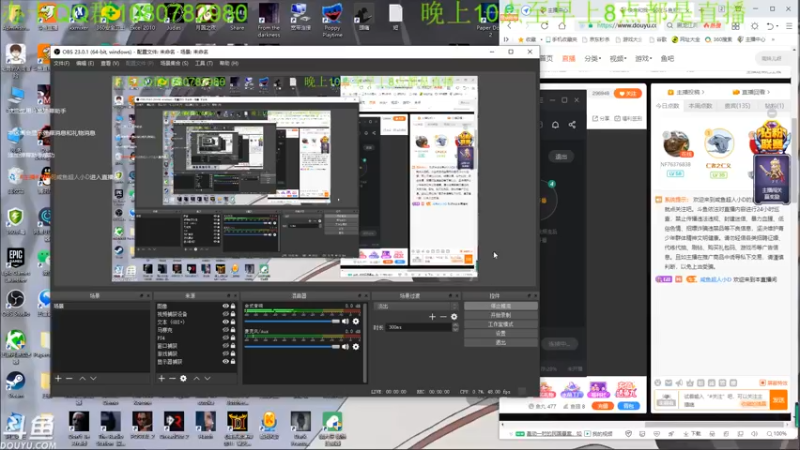Open the OBS Studio desktop shortcut

(x=15, y=303)
